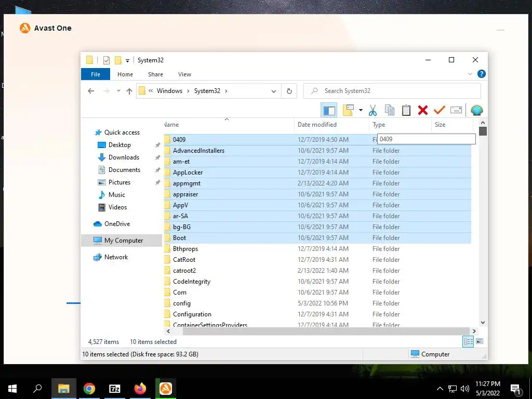
Task: Switch to details view icon in status bar
Action: coord(468,341)
